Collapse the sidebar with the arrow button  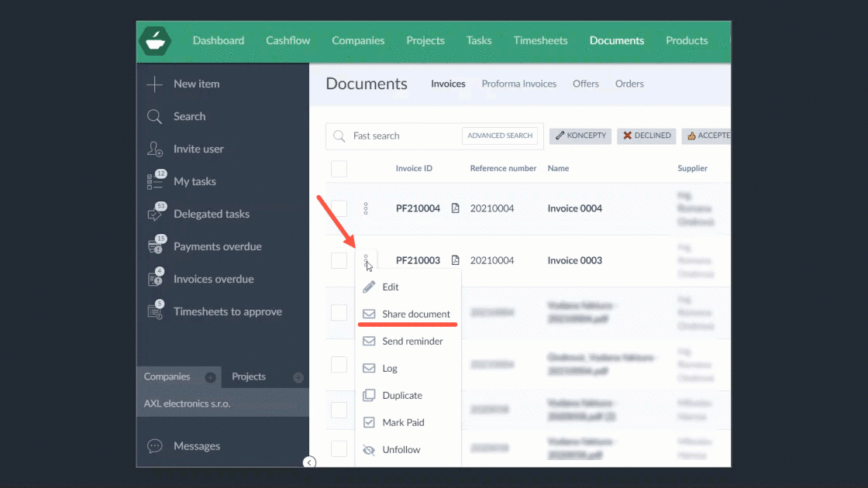(309, 462)
